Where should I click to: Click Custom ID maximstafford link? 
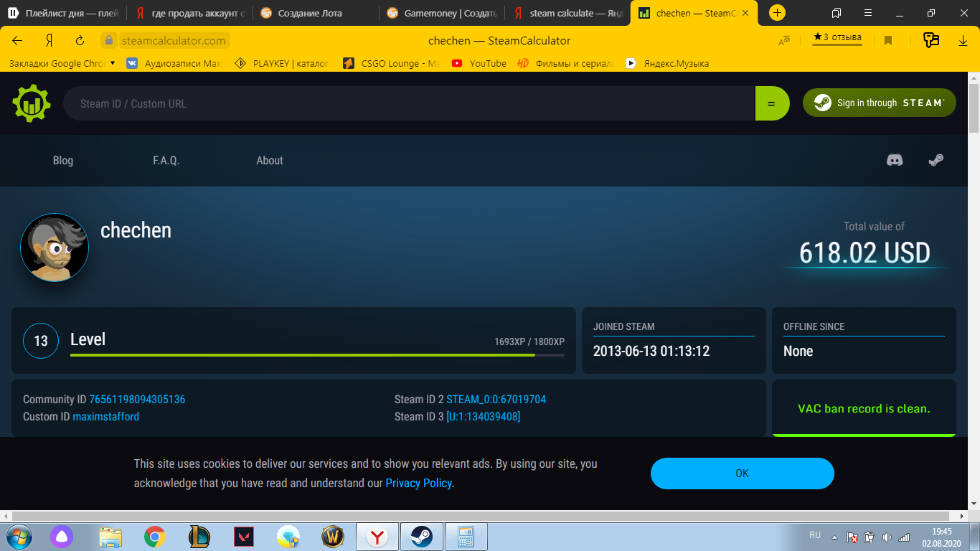pos(106,417)
